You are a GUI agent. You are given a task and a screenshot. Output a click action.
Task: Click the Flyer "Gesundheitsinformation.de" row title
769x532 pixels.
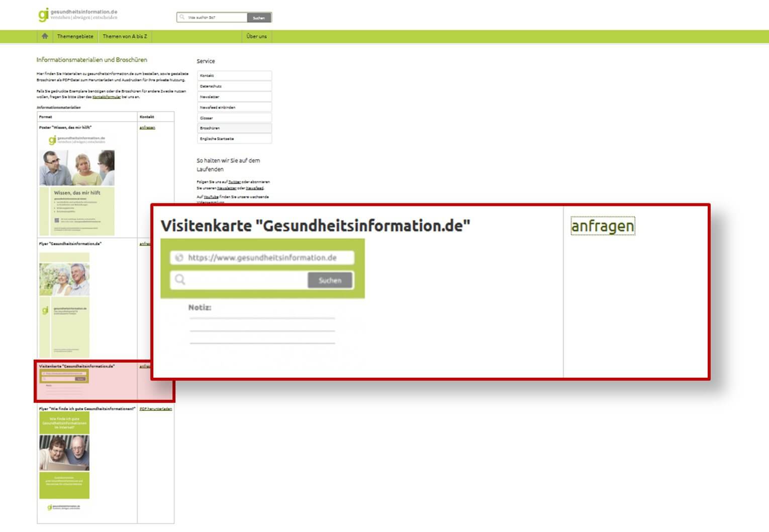70,244
